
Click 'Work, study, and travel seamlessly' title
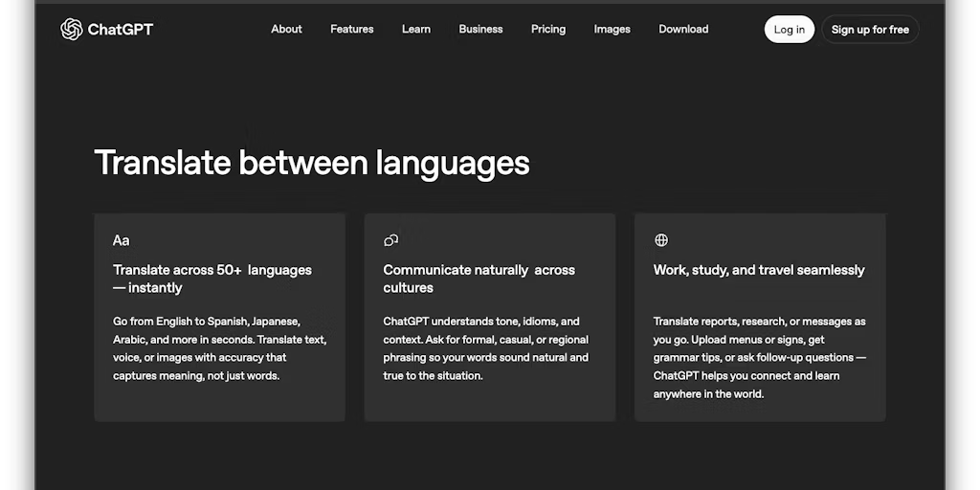click(758, 270)
